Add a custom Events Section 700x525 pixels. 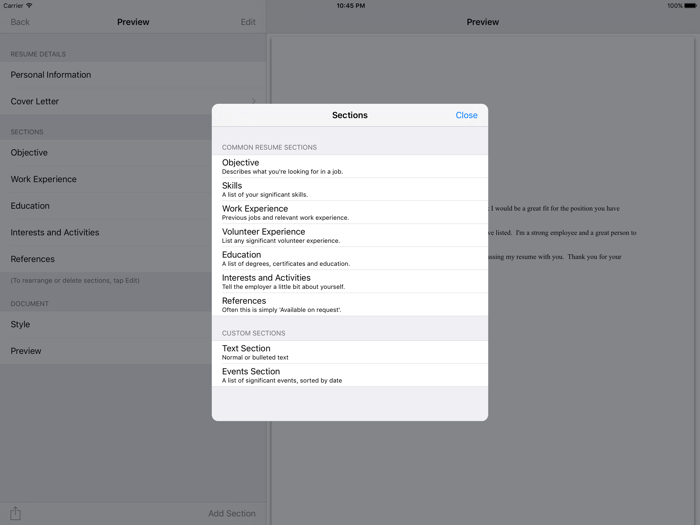pos(350,375)
